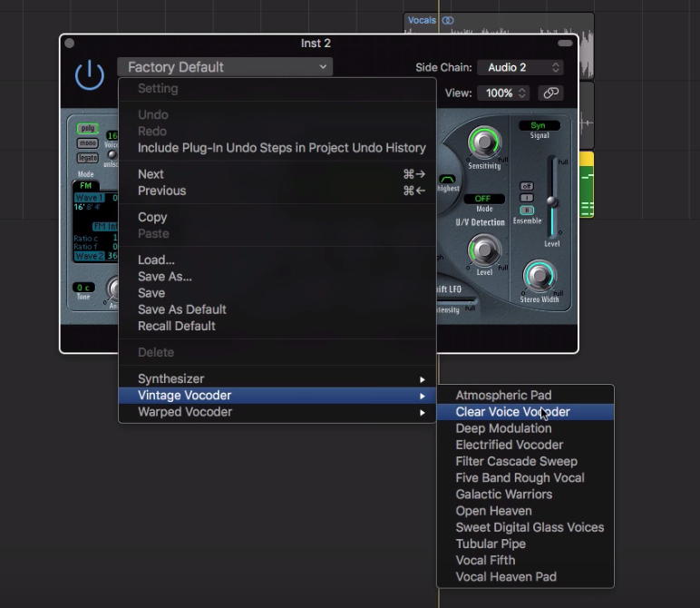Screen dimensions: 700x608
Task: Toggle U/V Detection Mode OFF display
Action: pos(484,199)
